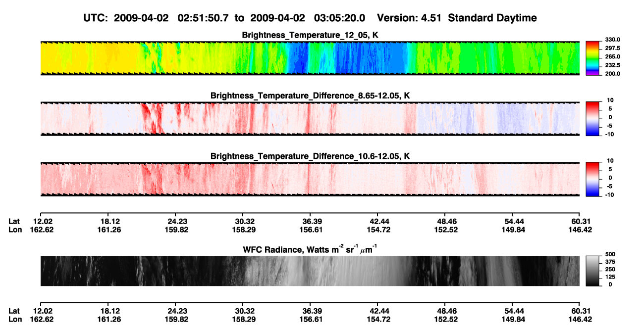Click the upper axis Lat label
The height and width of the screenshot is (330, 644).
click(x=14, y=221)
